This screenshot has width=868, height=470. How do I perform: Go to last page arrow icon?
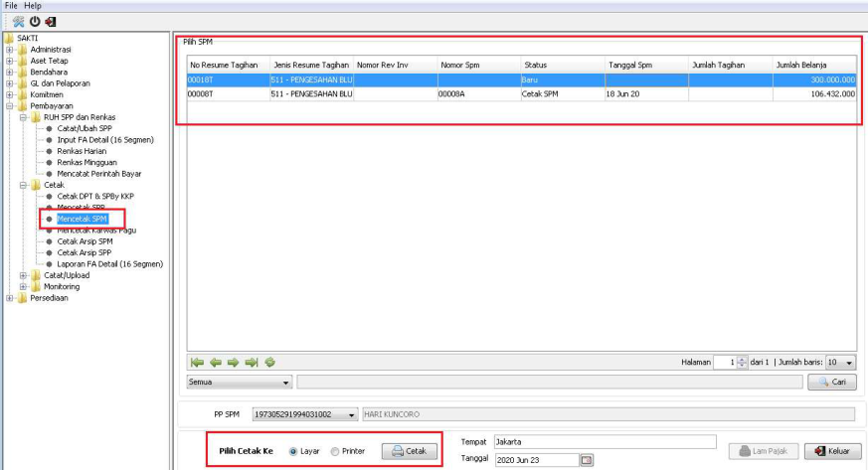tap(252, 363)
